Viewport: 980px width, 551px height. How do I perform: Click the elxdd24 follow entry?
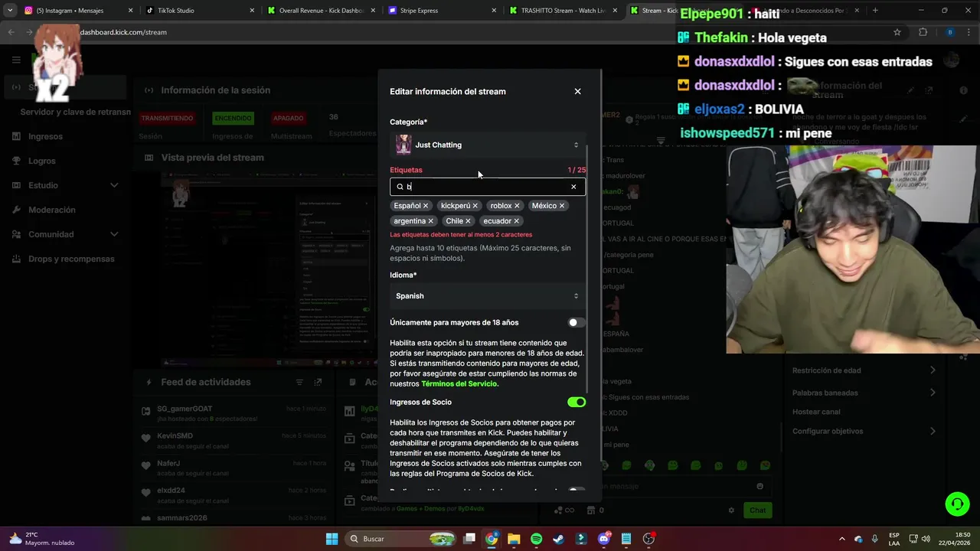click(x=234, y=495)
